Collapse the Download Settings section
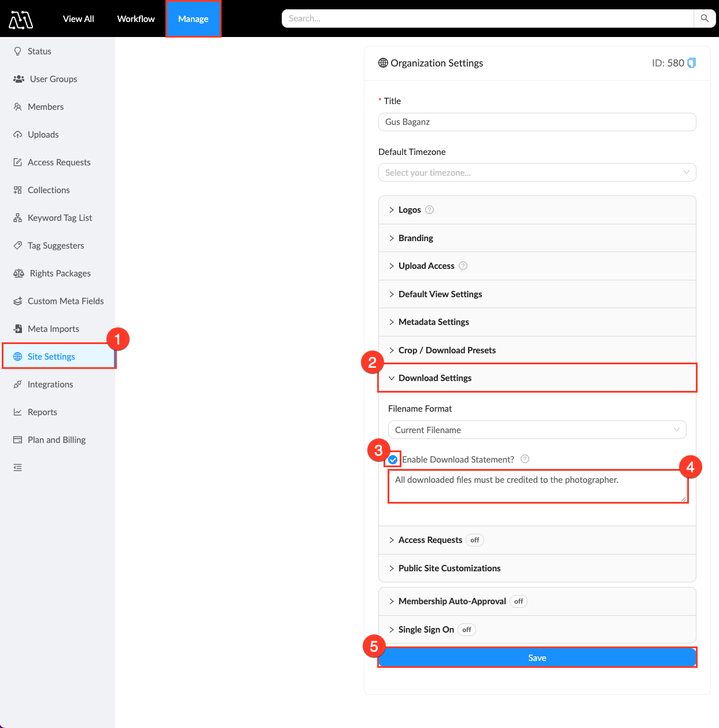This screenshot has width=719, height=728. [435, 378]
